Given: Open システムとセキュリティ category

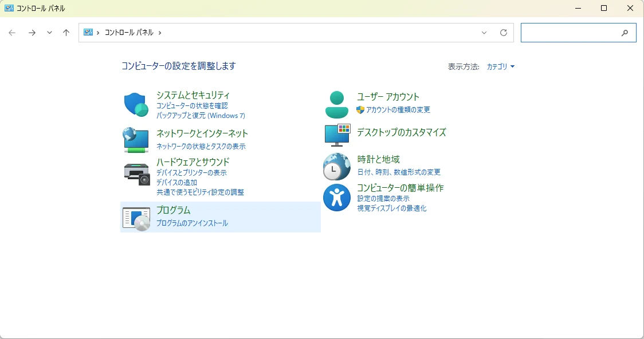Looking at the screenshot, I should click(193, 95).
